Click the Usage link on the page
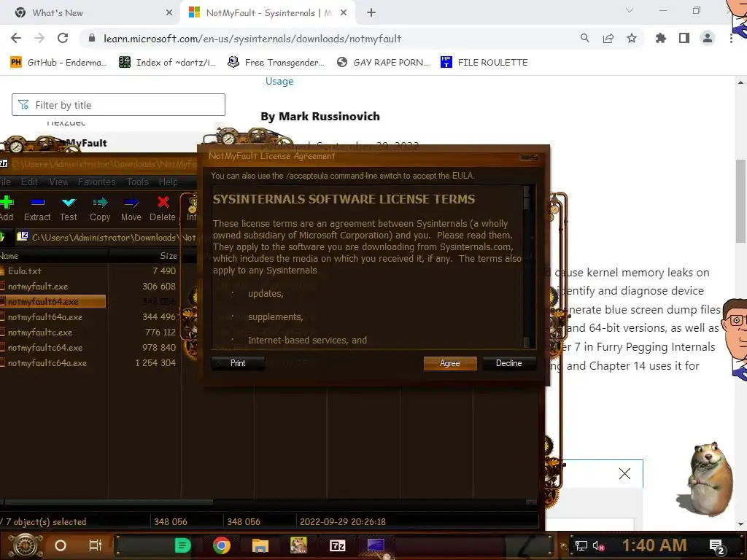This screenshot has height=560, width=747. tap(279, 81)
